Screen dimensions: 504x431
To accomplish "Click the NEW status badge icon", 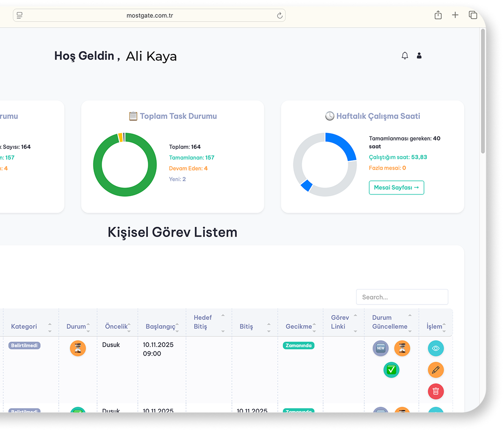I will [380, 348].
